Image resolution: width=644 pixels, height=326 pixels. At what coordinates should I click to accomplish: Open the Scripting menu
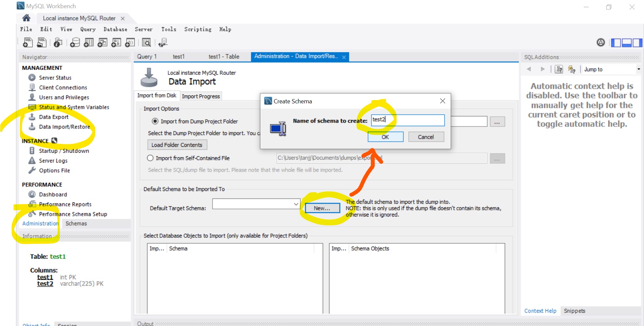click(x=198, y=29)
